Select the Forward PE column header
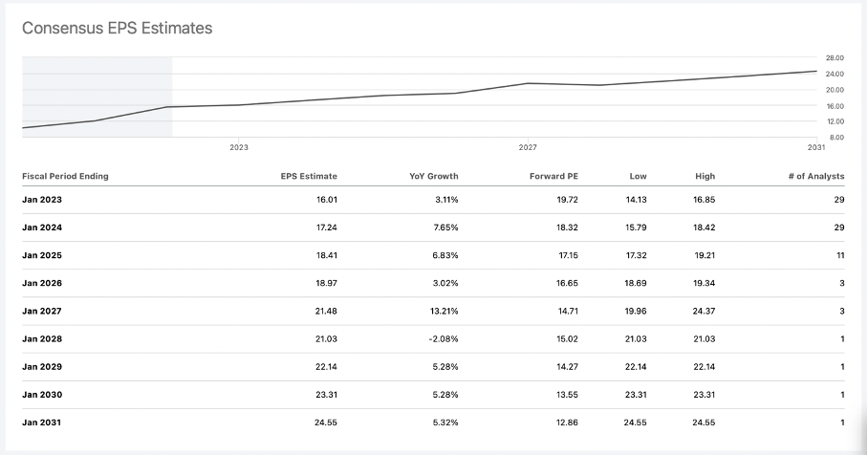 [x=553, y=176]
